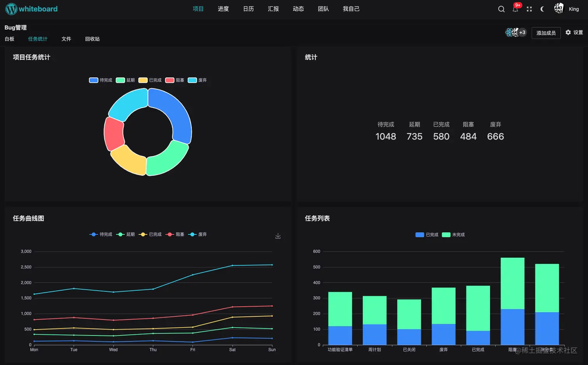This screenshot has height=365, width=588.
Task: Toggle fullscreen mode icon
Action: [529, 9]
